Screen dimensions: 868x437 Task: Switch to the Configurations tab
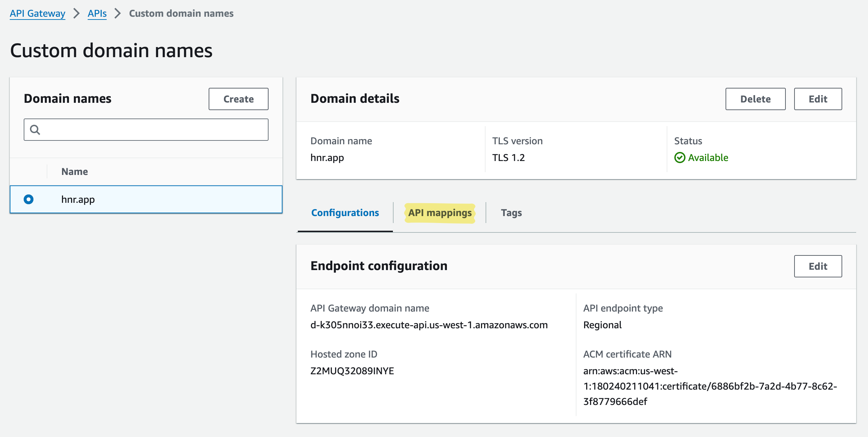[x=345, y=213]
